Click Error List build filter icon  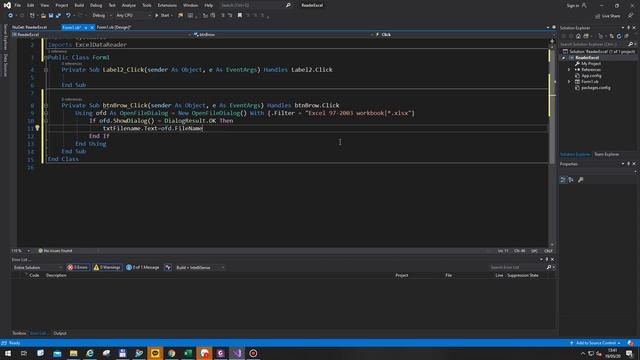[168, 268]
